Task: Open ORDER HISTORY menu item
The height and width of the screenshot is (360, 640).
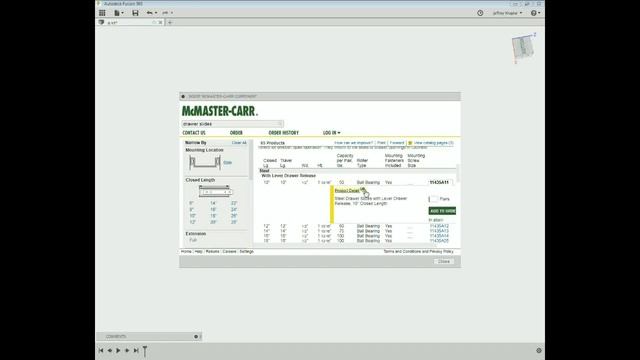Action: coord(284,133)
